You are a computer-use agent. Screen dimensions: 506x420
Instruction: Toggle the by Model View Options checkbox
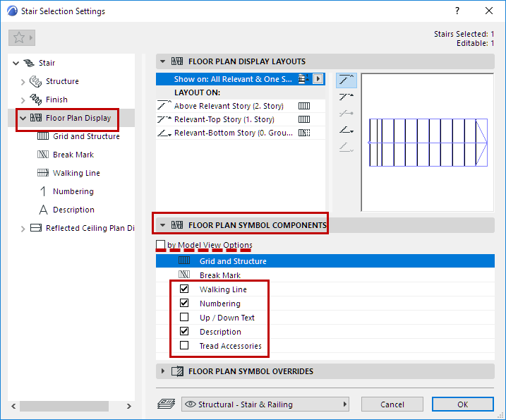point(160,245)
